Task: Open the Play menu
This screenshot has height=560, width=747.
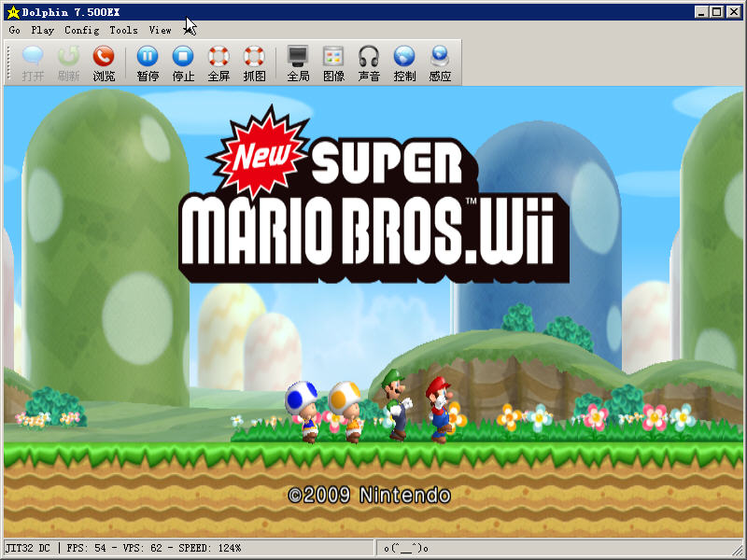Action: 43,30
